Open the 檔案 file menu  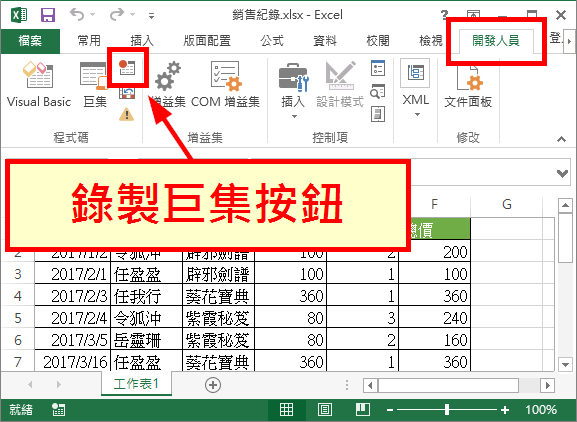[30, 41]
